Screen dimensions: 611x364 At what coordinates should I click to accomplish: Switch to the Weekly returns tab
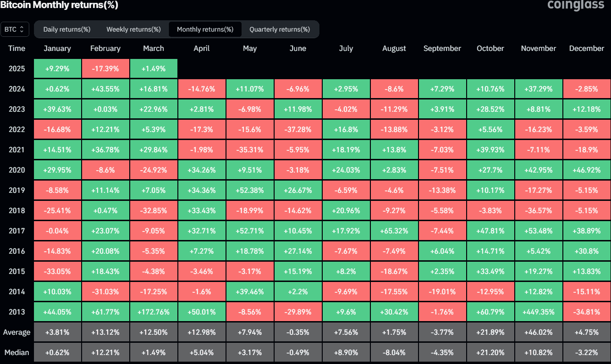[133, 29]
